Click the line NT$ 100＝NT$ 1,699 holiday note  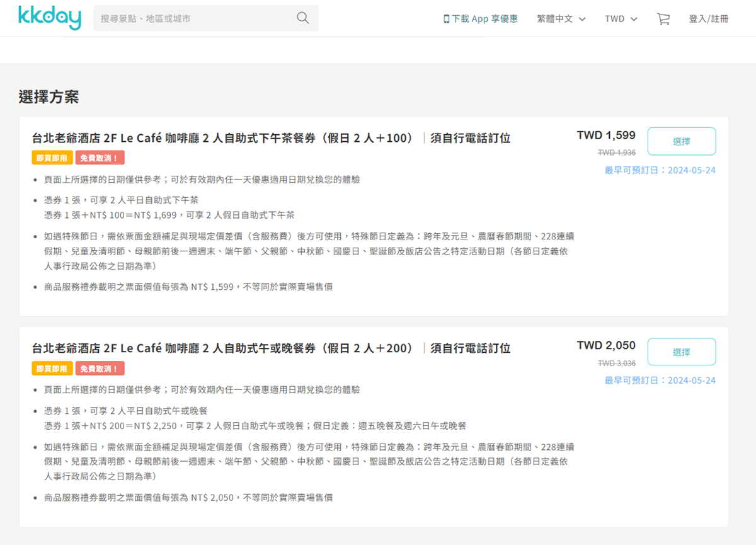[169, 215]
